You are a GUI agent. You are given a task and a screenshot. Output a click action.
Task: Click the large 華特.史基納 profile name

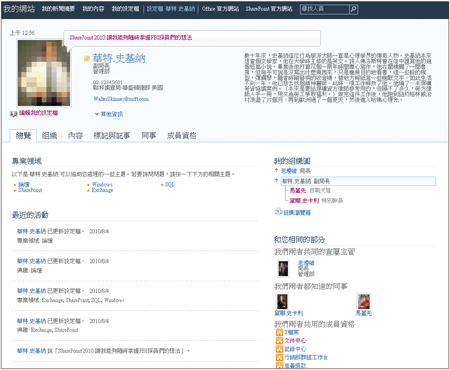coord(119,59)
